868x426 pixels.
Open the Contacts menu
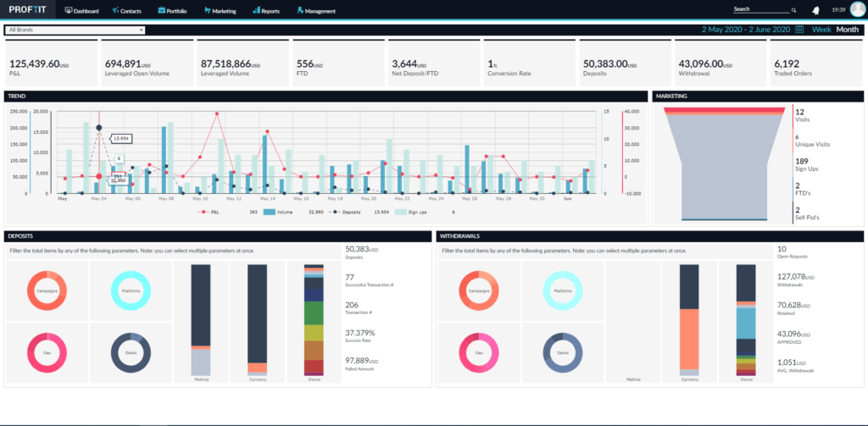click(126, 10)
